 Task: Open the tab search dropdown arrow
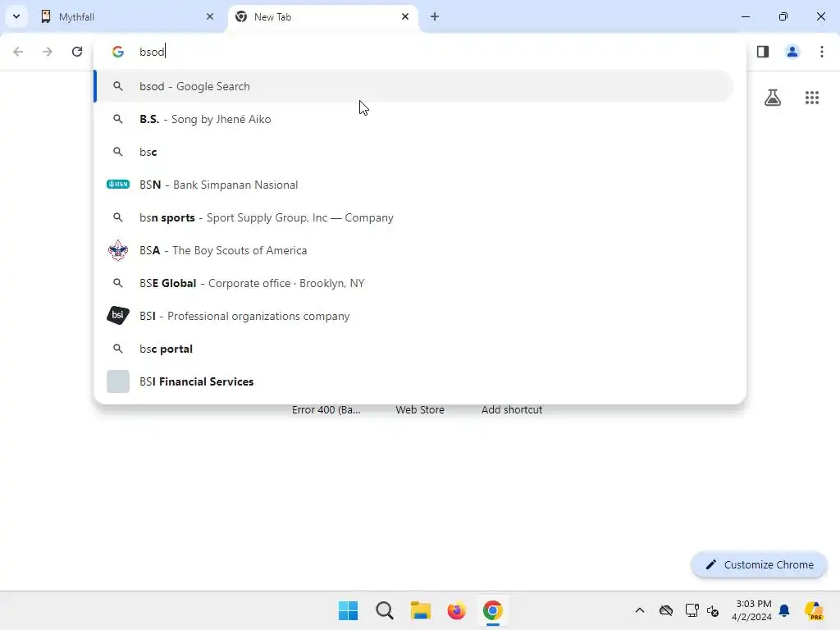(x=16, y=16)
